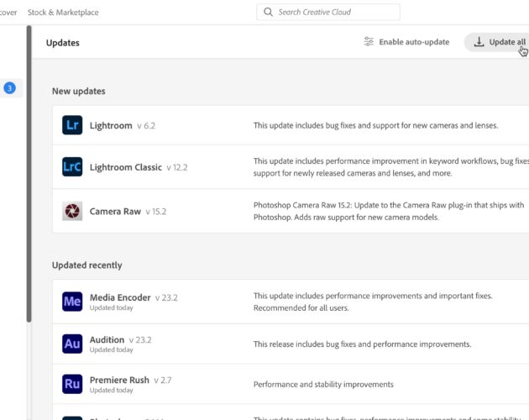Click the Camera Raw aperture icon
This screenshot has width=529, height=420.
coord(72,211)
